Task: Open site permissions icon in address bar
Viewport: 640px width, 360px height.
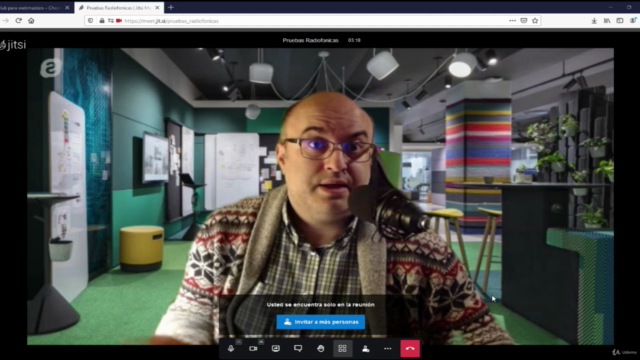Action: (x=111, y=21)
